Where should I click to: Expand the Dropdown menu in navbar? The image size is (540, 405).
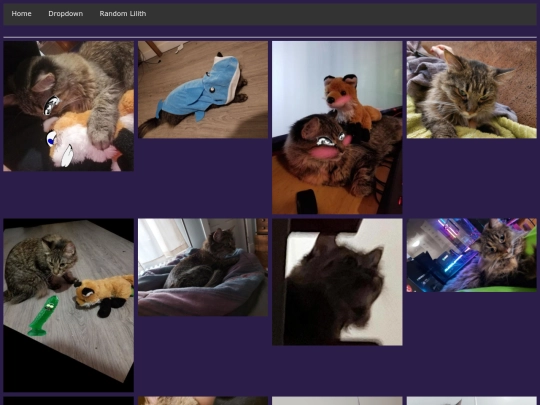pos(65,14)
